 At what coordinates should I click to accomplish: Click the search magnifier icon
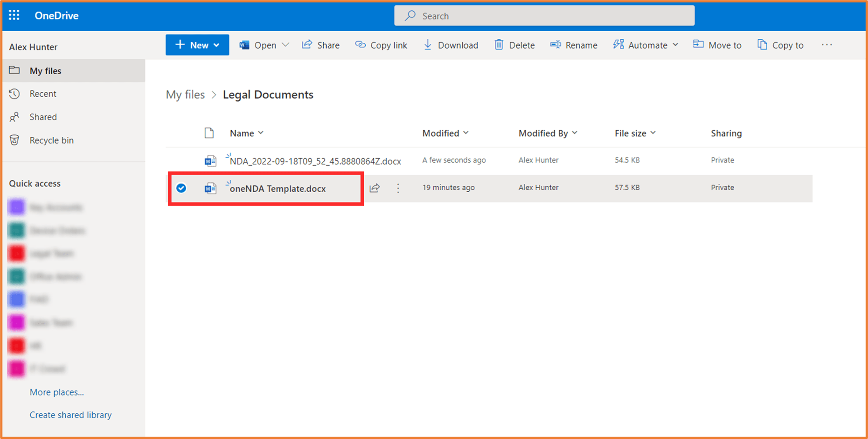(410, 15)
